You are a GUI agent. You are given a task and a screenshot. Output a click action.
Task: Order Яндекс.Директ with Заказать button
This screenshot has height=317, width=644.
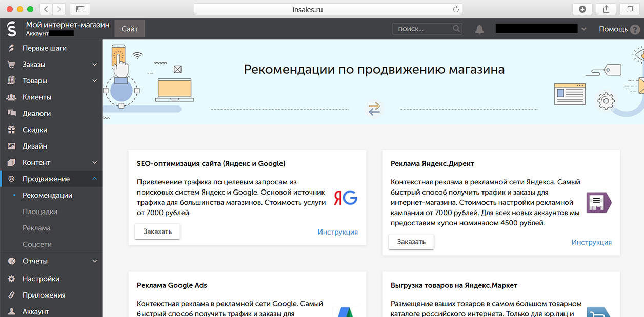click(411, 242)
